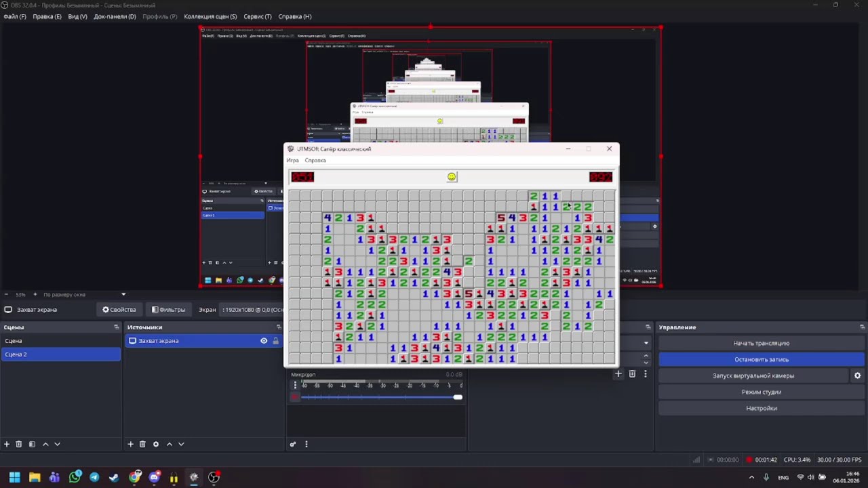Open Telegram from the taskbar
Image resolution: width=868 pixels, height=488 pixels.
click(x=94, y=477)
